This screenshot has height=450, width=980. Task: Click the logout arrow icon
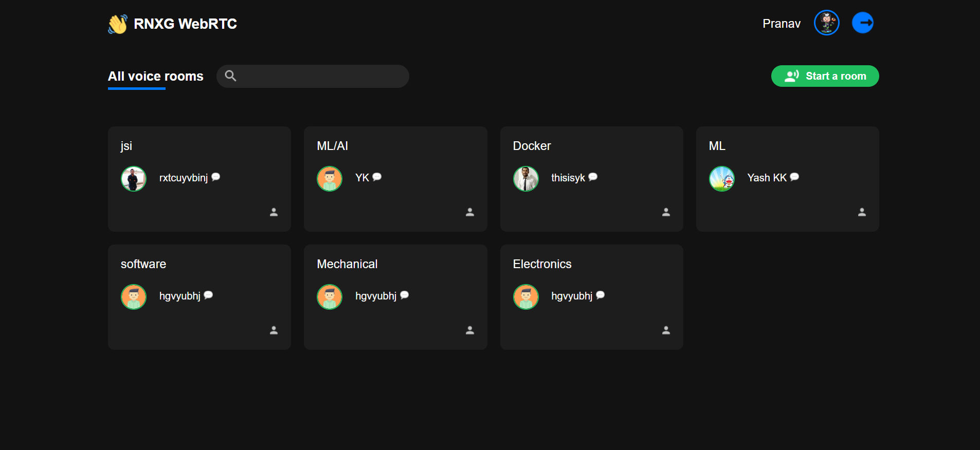(863, 22)
